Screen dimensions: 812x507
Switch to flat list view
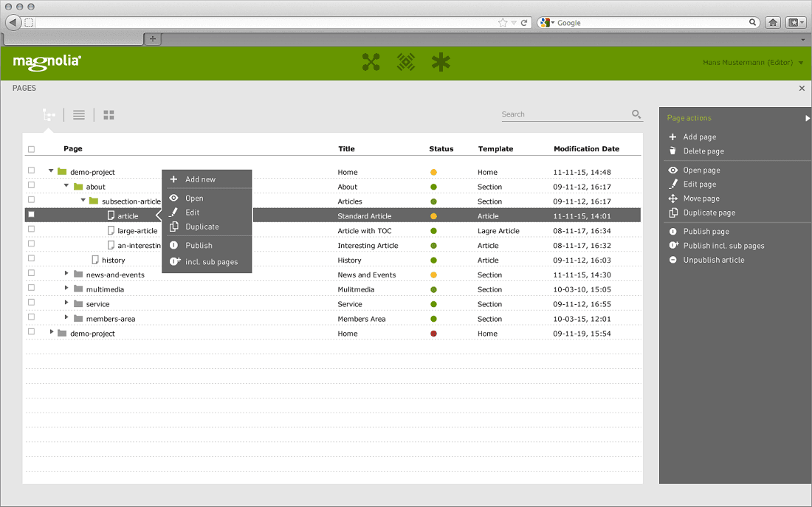click(x=78, y=114)
